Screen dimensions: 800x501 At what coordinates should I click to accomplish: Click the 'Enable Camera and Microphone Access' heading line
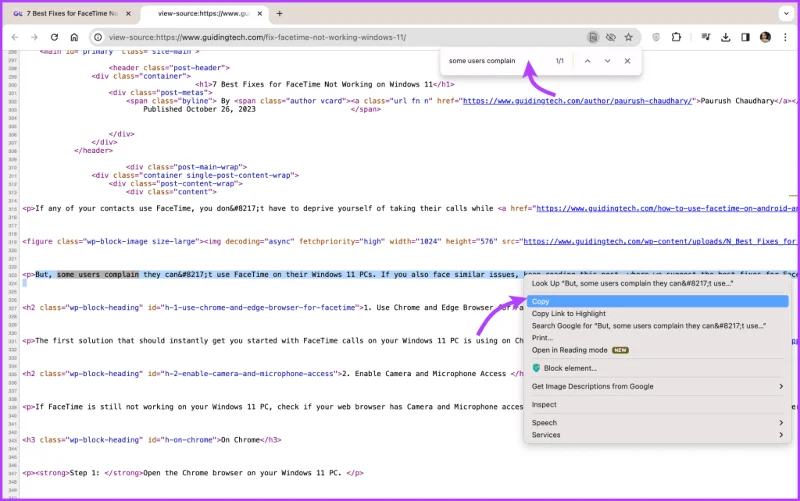tap(273, 373)
